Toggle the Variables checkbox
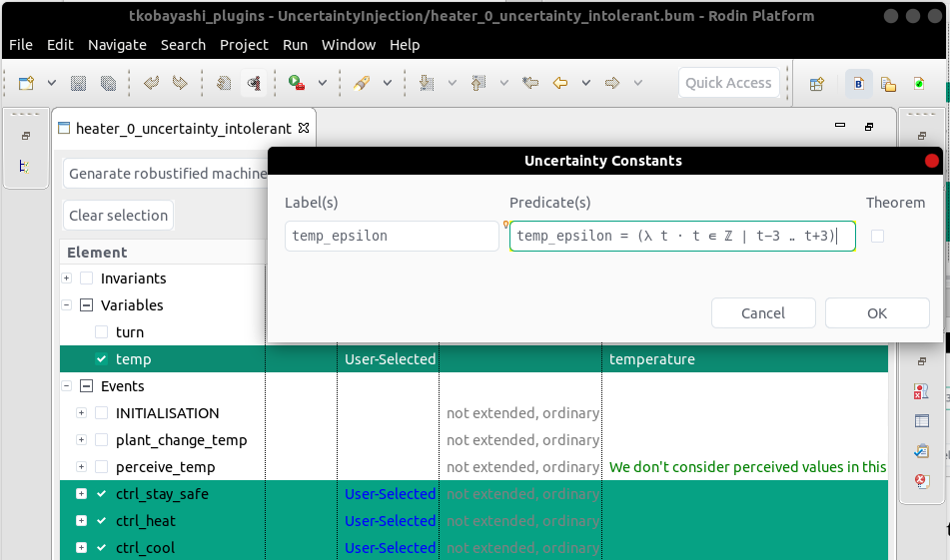 tap(87, 305)
